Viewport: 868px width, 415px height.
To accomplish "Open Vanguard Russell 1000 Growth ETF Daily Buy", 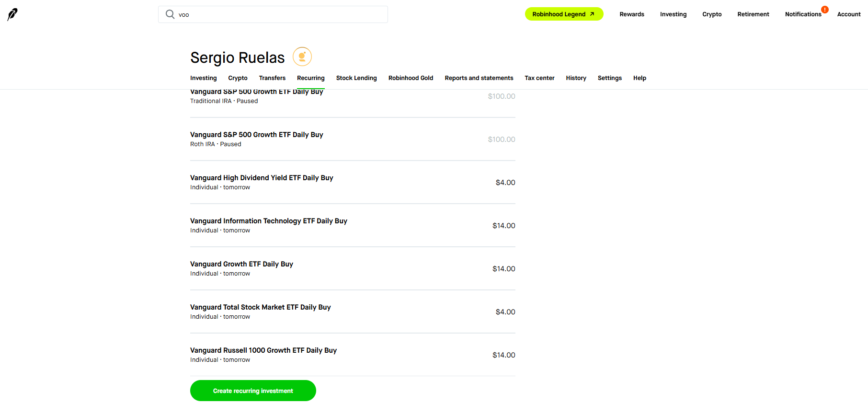I will [353, 355].
